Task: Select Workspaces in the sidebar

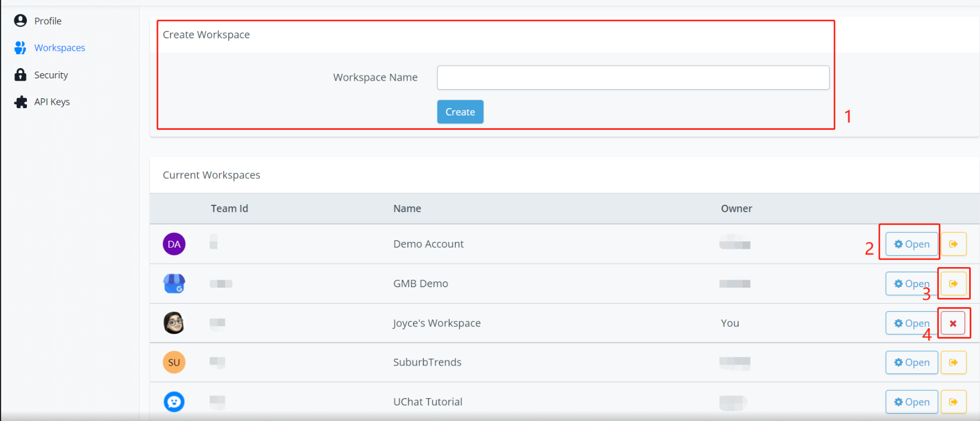Action: (x=59, y=48)
